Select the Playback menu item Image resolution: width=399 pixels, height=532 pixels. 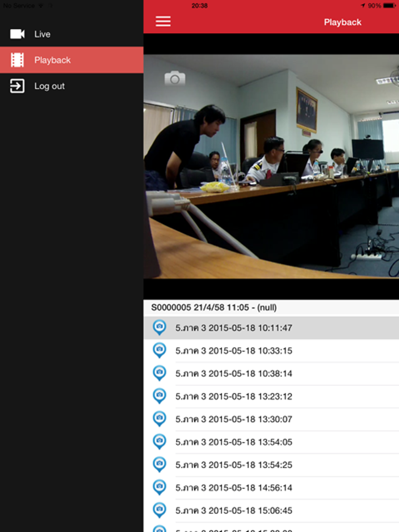coord(52,60)
